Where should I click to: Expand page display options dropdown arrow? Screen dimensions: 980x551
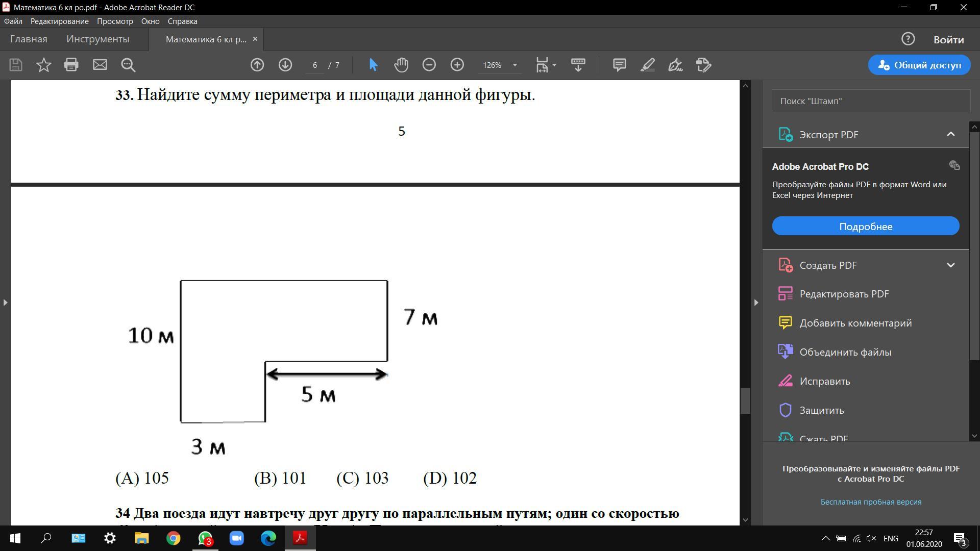[554, 65]
